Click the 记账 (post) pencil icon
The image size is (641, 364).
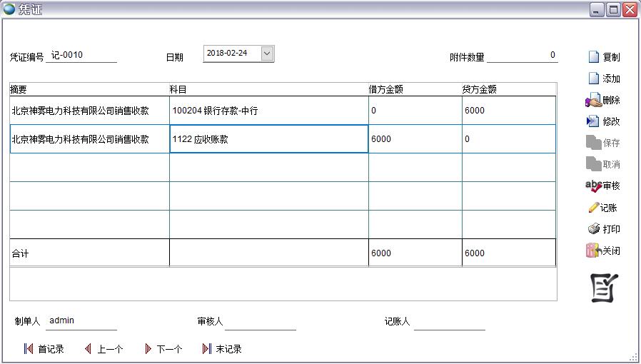593,208
